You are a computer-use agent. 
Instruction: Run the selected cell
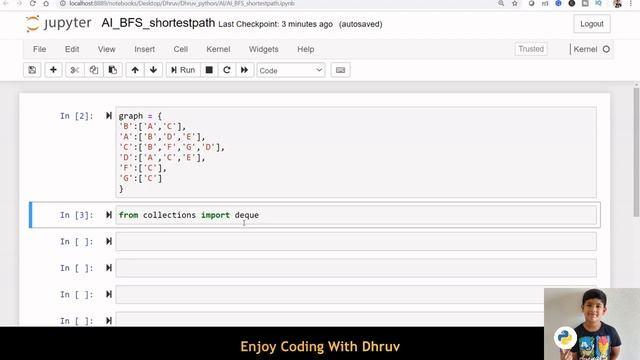click(x=183, y=70)
